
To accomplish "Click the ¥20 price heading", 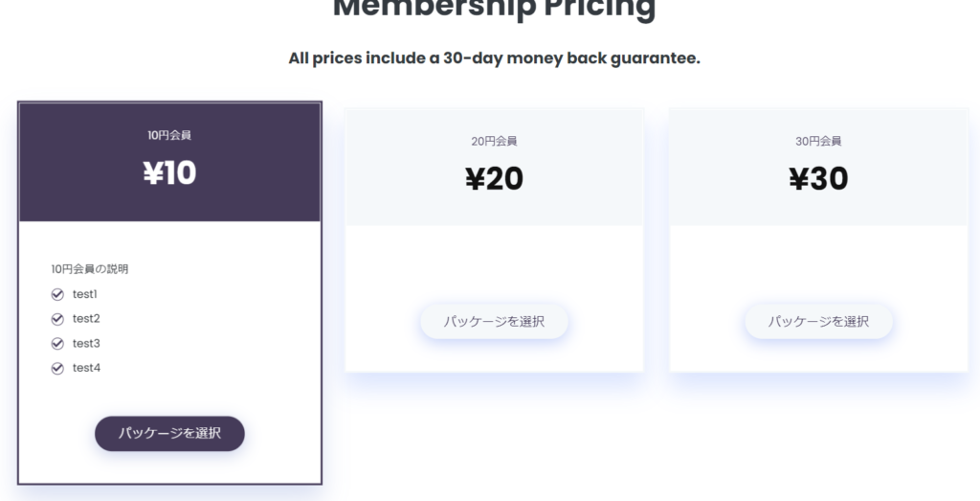I will (x=494, y=179).
